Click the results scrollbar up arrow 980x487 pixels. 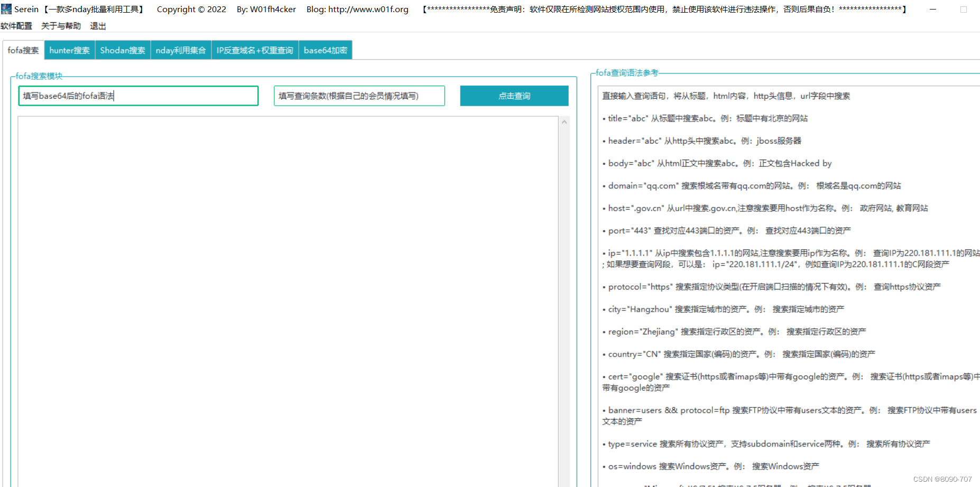[x=564, y=122]
